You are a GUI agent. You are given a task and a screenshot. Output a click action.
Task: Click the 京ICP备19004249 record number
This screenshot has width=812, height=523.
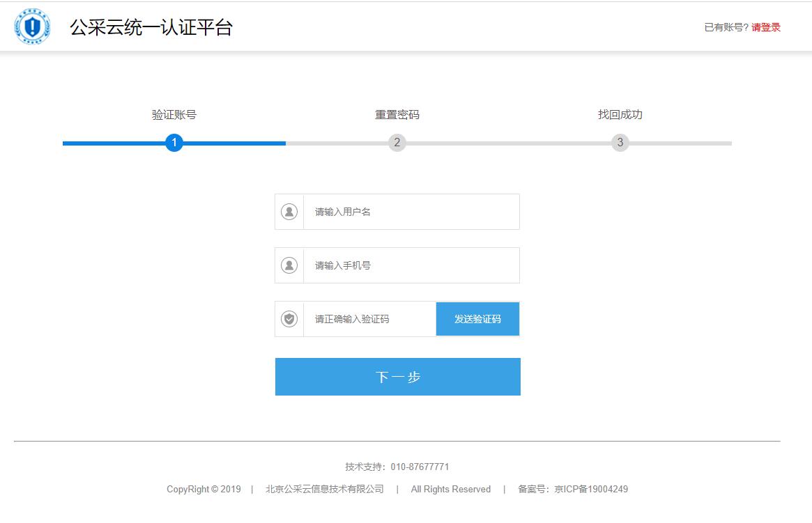[x=591, y=489]
